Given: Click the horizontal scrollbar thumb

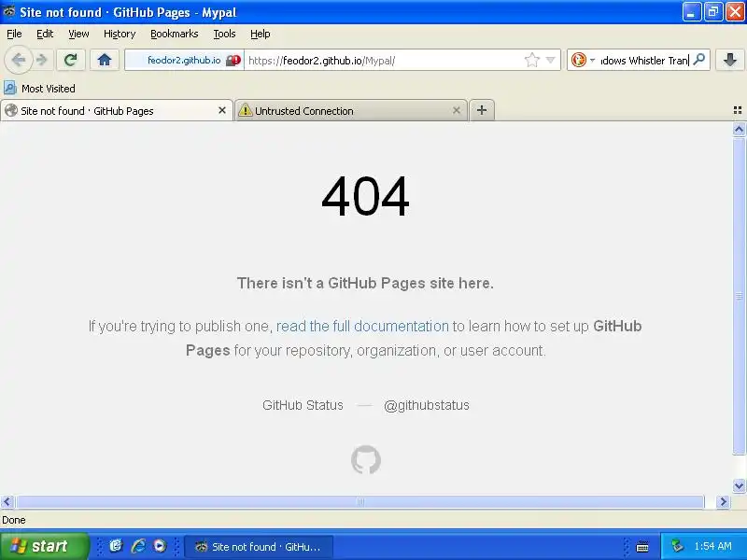Looking at the screenshot, I should click(x=360, y=501).
